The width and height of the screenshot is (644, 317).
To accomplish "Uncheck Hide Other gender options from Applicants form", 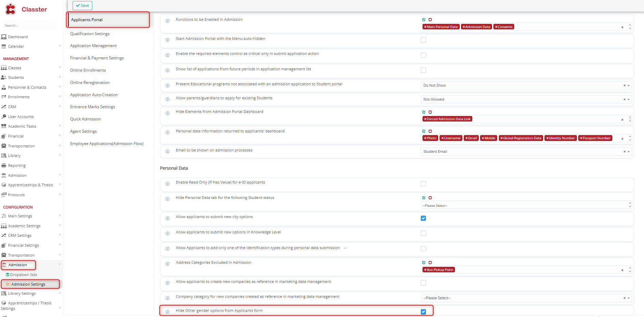I will point(423,312).
